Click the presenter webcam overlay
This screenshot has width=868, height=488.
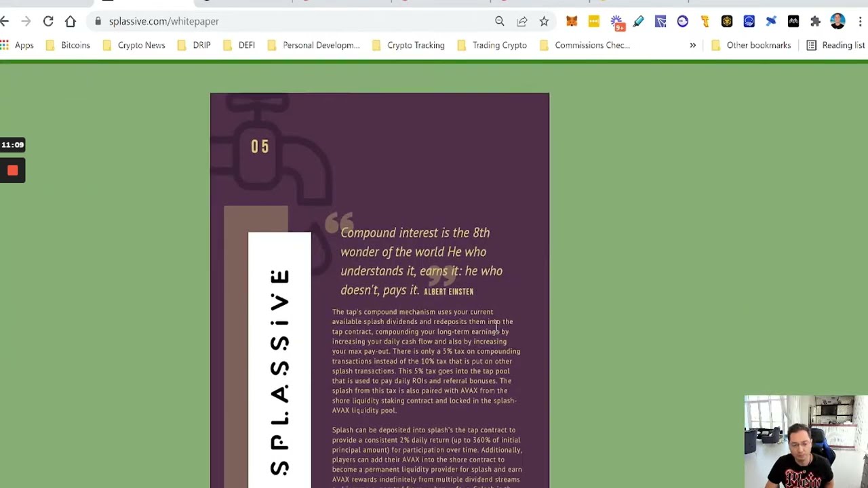pos(806,441)
